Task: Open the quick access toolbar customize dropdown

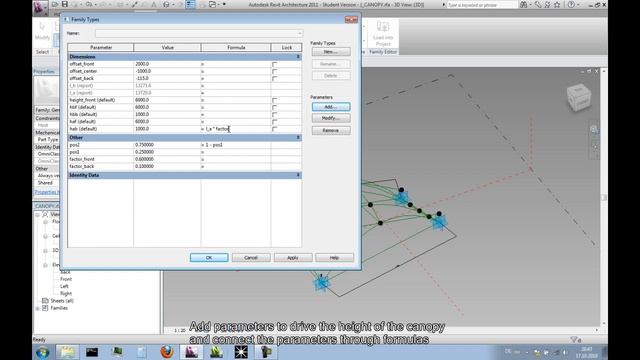Action: click(224, 4)
